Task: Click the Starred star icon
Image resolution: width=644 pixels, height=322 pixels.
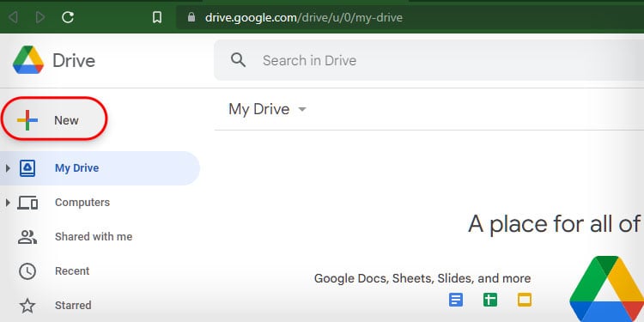Action: pyautogui.click(x=27, y=306)
